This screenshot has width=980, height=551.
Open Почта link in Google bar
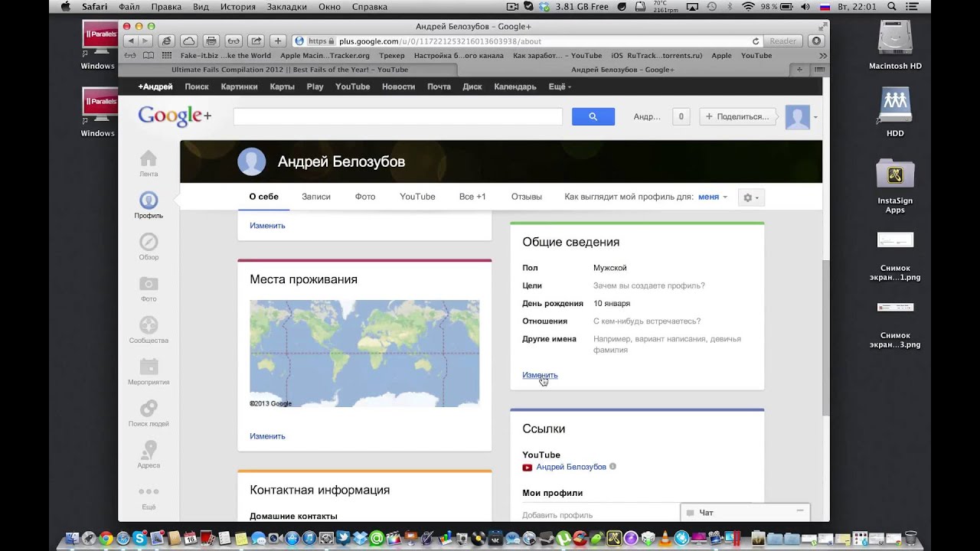click(x=439, y=86)
